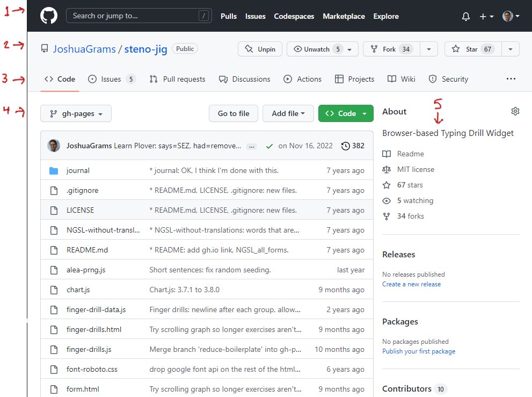
Task: Open the finger-drills.js file
Action: [89, 349]
